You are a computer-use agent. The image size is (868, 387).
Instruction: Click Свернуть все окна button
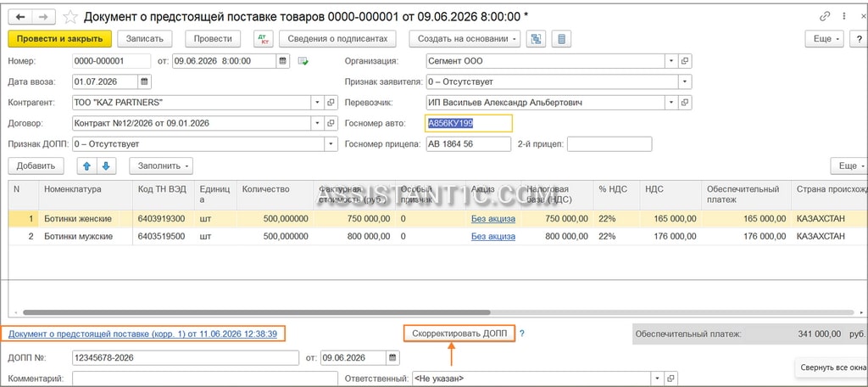832,367
